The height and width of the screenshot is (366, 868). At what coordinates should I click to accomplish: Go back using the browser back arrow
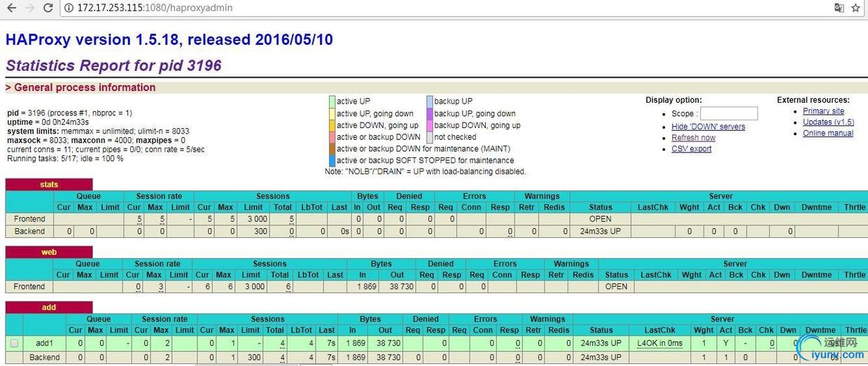(x=12, y=8)
